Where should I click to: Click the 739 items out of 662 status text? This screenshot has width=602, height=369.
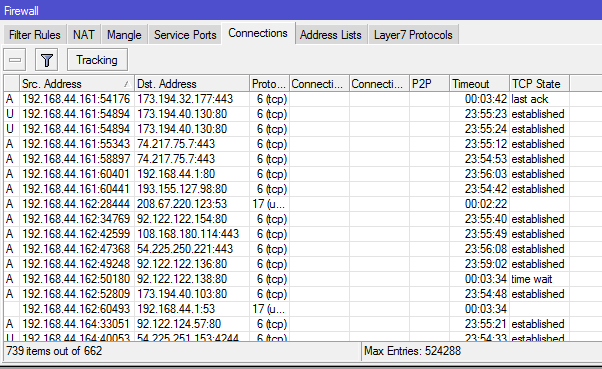[x=54, y=351]
